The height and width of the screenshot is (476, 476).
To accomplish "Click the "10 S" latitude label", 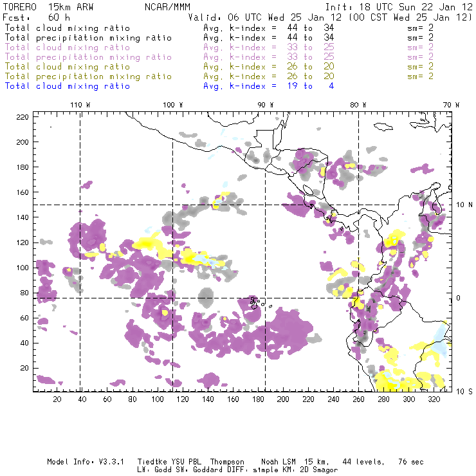I will click(464, 392).
